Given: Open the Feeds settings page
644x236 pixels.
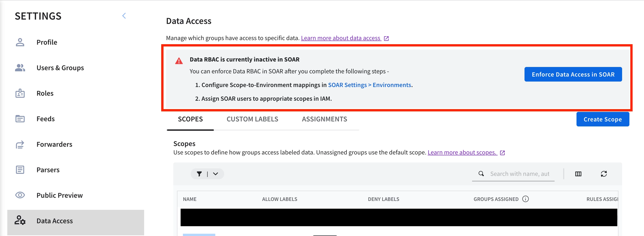Looking at the screenshot, I should (46, 119).
